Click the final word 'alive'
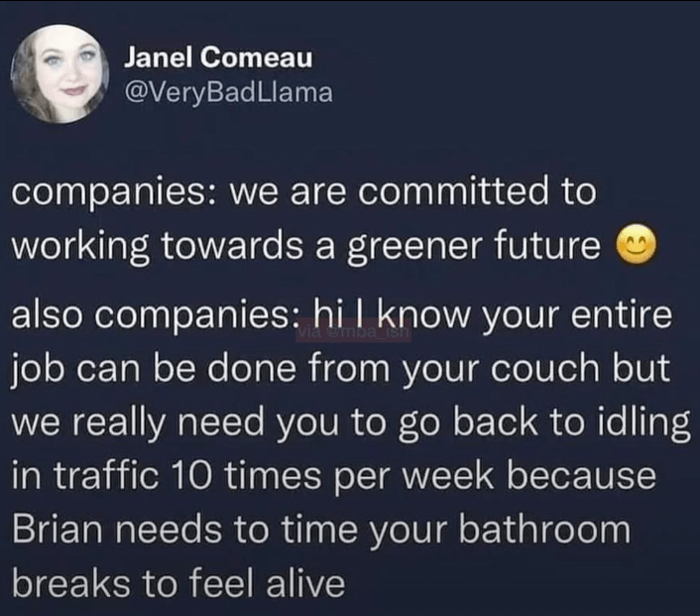700x616 pixels. coord(305,582)
